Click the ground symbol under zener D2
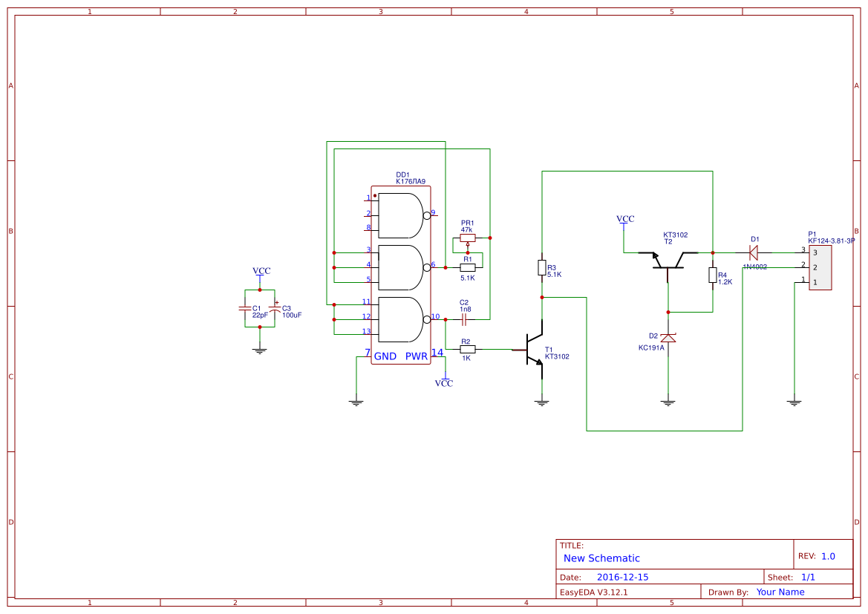 click(668, 403)
